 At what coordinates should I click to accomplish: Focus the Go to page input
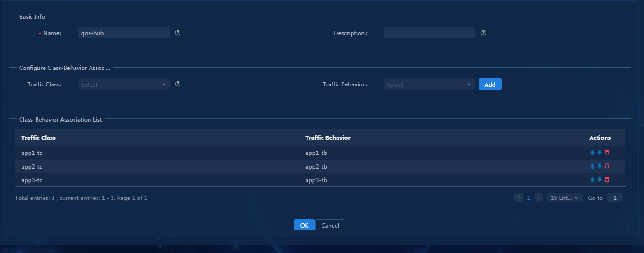(x=615, y=198)
